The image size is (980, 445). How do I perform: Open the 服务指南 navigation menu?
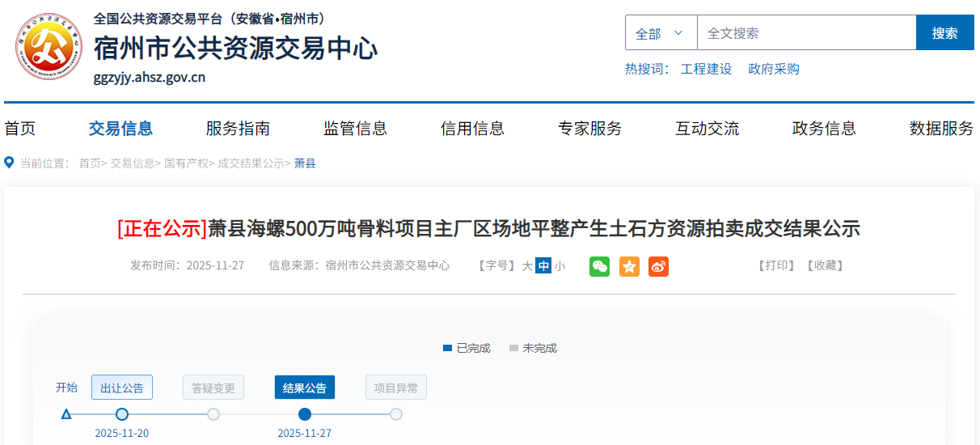[238, 128]
